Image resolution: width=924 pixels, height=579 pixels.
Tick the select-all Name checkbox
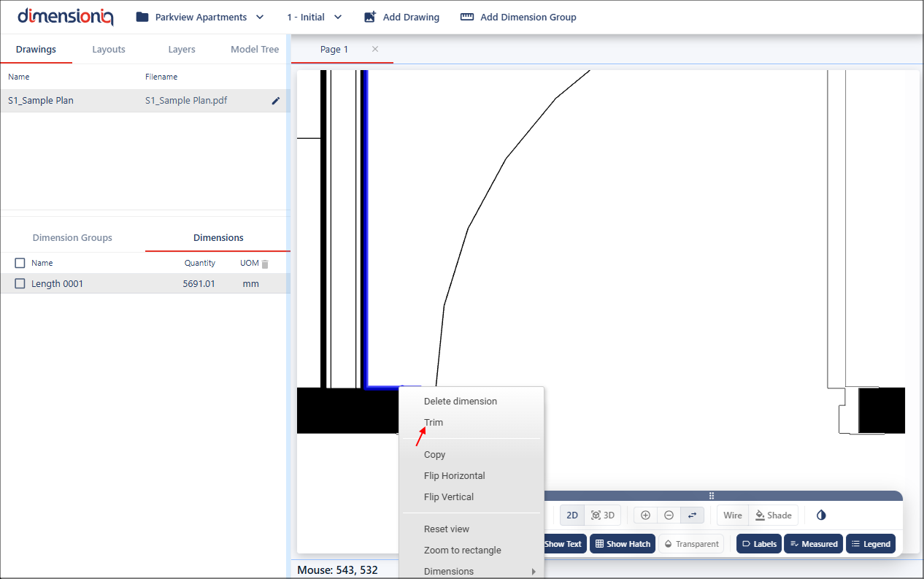(x=20, y=263)
